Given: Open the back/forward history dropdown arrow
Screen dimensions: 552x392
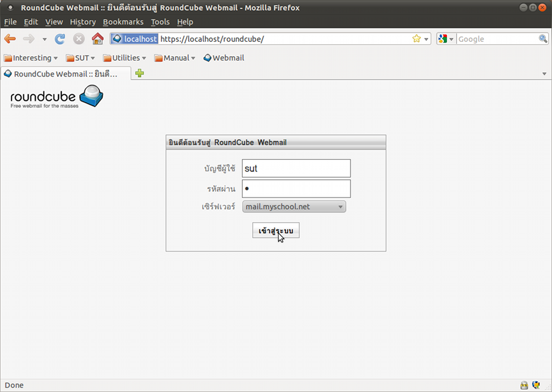Looking at the screenshot, I should click(x=44, y=39).
